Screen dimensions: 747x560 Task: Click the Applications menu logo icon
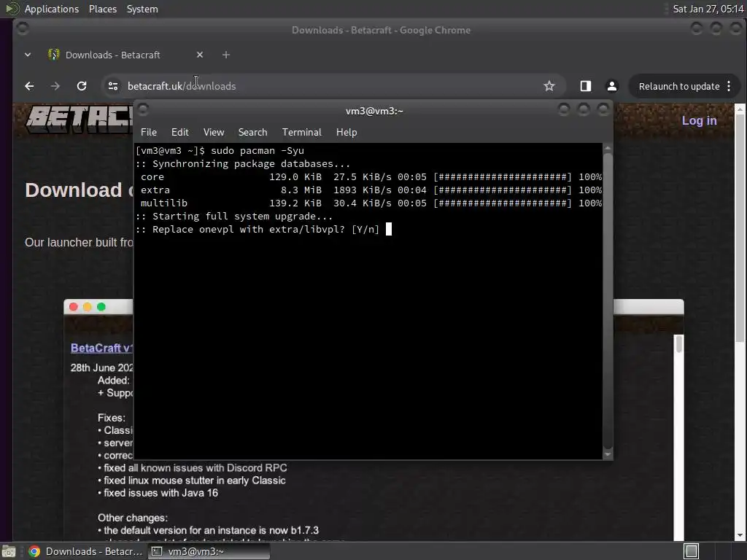(x=12, y=9)
